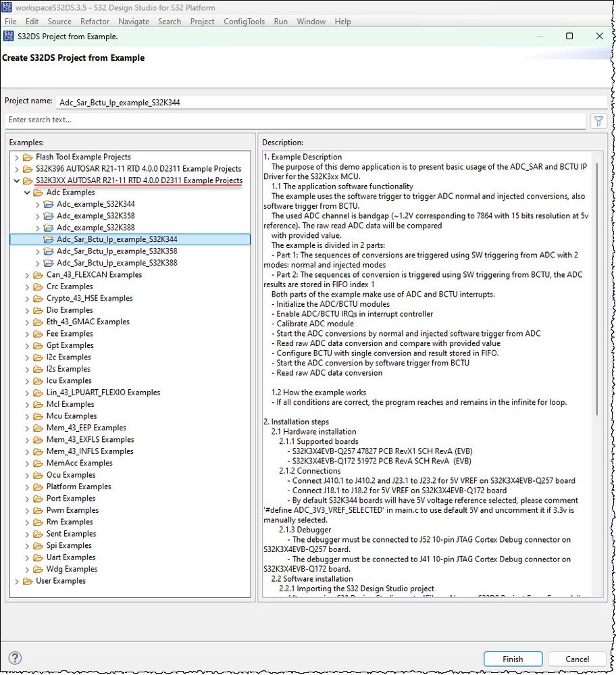Maximize the S32DS Project from Example dialog
This screenshot has height=675, width=616.
tap(569, 36)
